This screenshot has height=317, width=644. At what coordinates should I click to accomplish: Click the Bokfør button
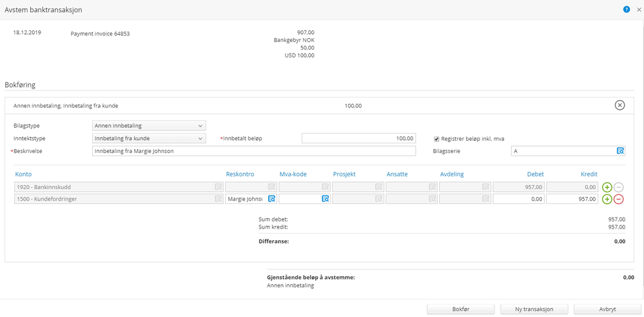460,309
